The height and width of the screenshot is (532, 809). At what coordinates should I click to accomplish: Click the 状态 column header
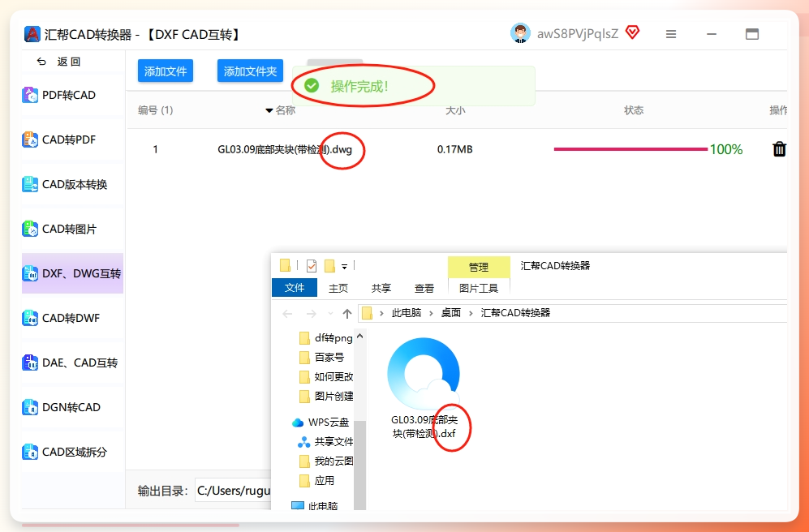634,110
